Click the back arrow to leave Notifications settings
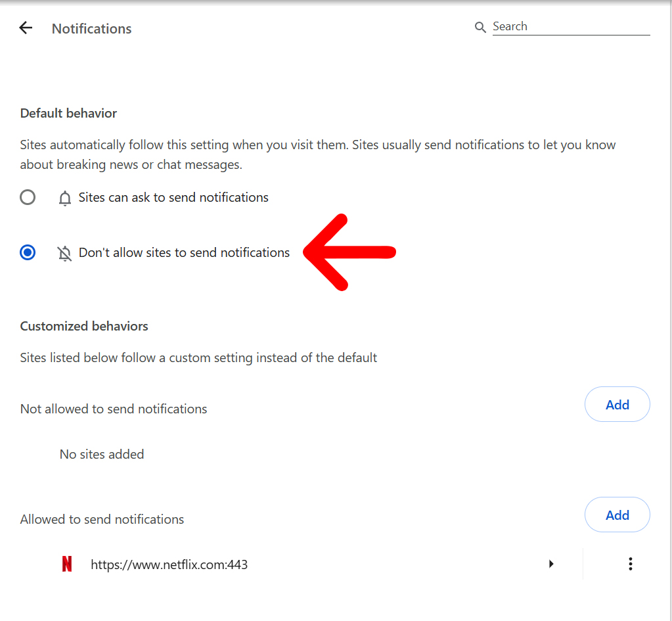 [25, 28]
